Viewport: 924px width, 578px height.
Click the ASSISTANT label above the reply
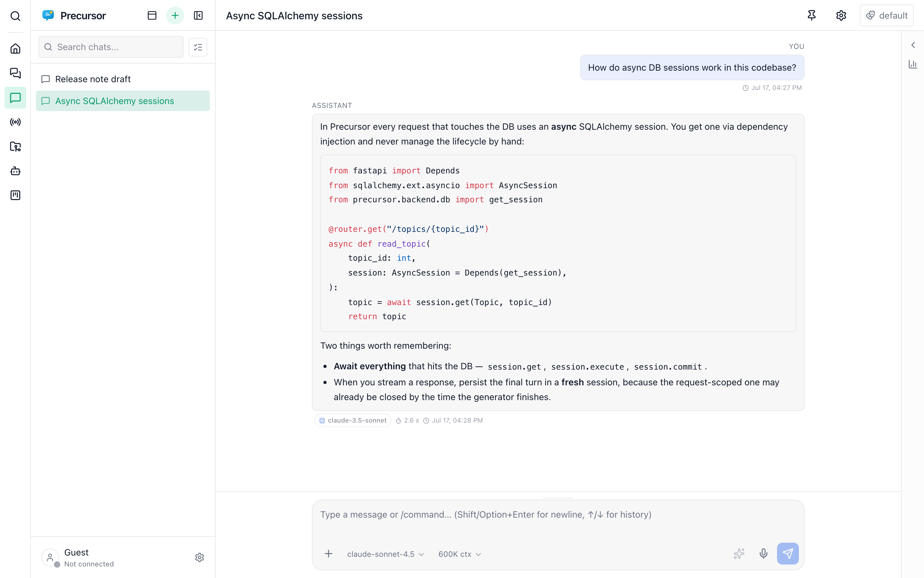pos(332,106)
